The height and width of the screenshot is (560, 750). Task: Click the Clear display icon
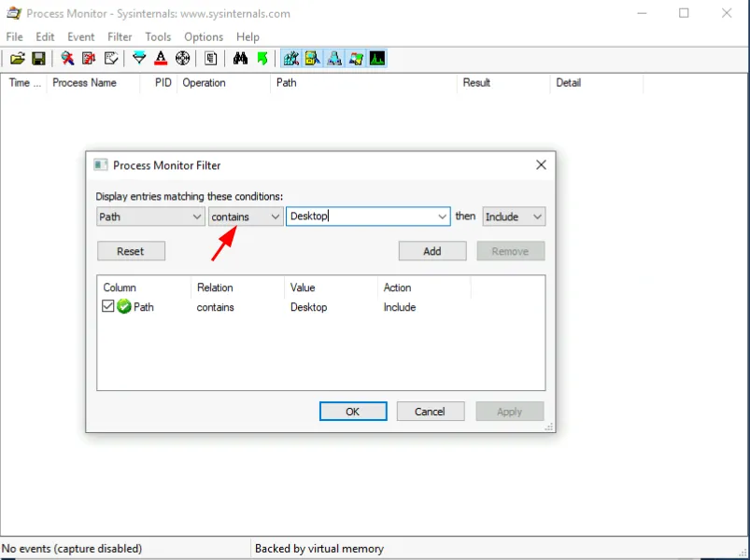click(x=111, y=59)
